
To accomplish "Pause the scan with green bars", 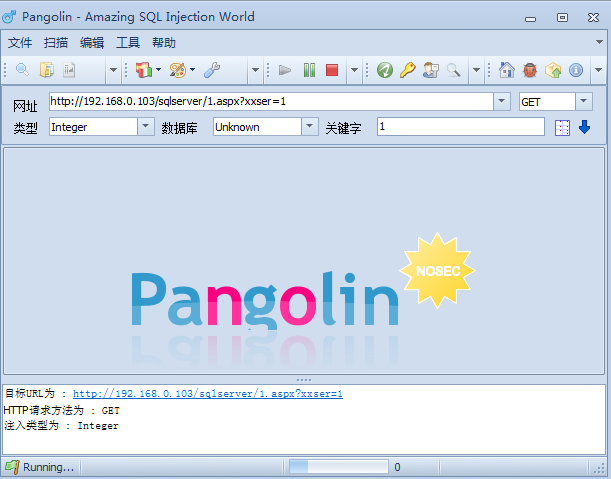I will click(x=309, y=70).
